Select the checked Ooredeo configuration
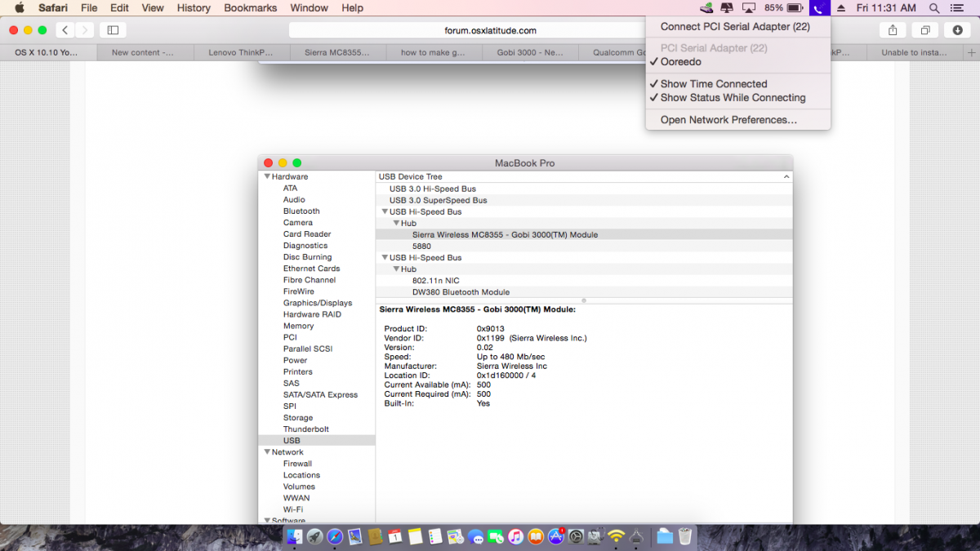The width and height of the screenshot is (980, 551). [x=680, y=62]
